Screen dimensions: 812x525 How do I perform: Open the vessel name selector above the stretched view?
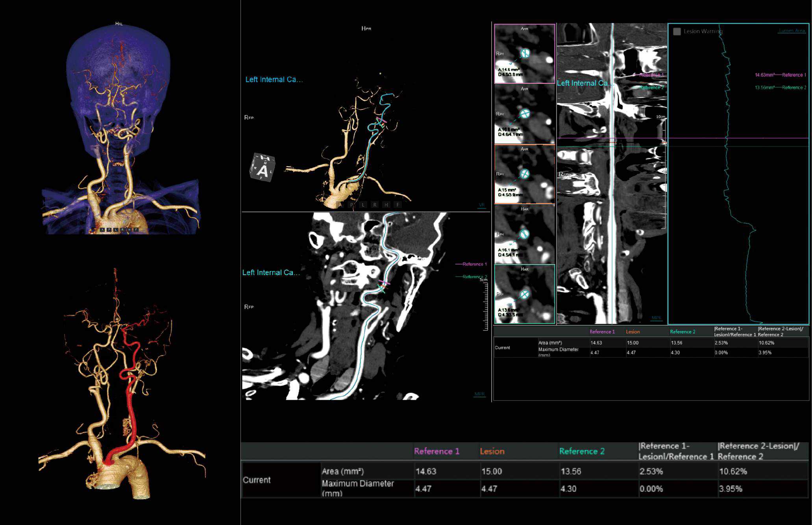[x=586, y=83]
